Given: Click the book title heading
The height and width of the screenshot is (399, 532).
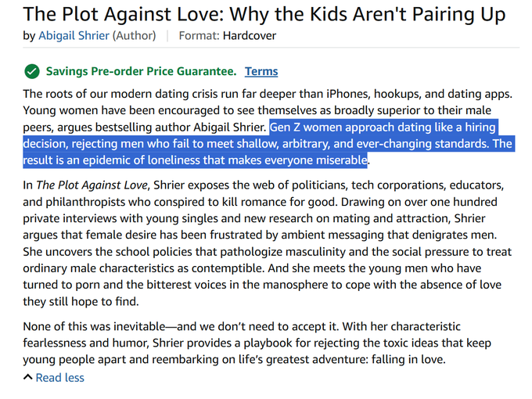Looking at the screenshot, I should point(264,15).
